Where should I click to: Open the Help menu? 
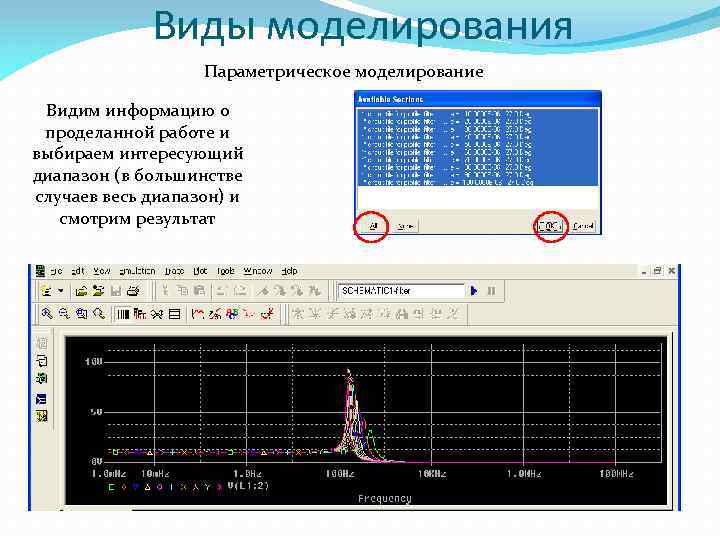[289, 271]
